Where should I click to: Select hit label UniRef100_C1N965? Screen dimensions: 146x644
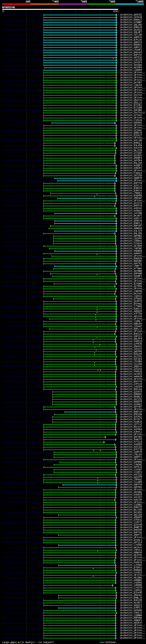click(131, 70)
